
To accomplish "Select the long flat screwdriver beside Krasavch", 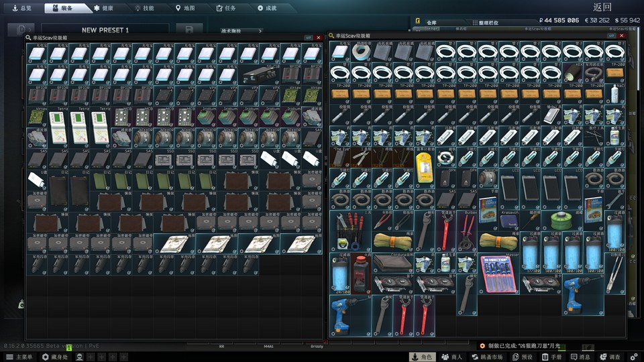I will [530, 221].
